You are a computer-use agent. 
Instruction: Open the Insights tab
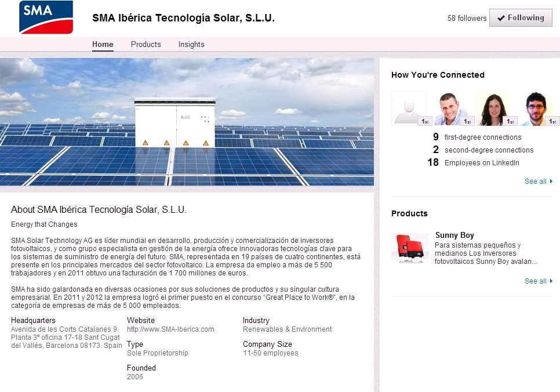tap(191, 44)
